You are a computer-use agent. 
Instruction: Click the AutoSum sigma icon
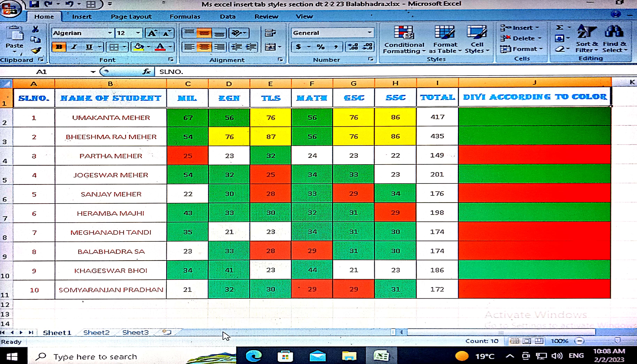coord(560,27)
